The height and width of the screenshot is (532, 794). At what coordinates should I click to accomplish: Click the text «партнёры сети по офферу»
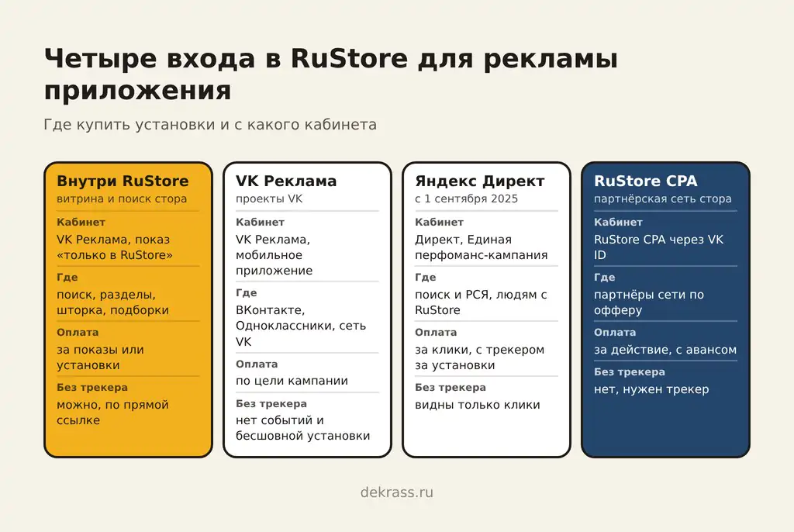[x=649, y=302]
